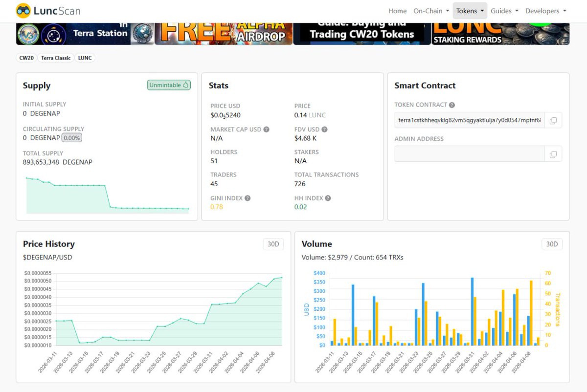The height and width of the screenshot is (392, 587).
Task: Click the LUNC price unit link
Action: point(317,115)
